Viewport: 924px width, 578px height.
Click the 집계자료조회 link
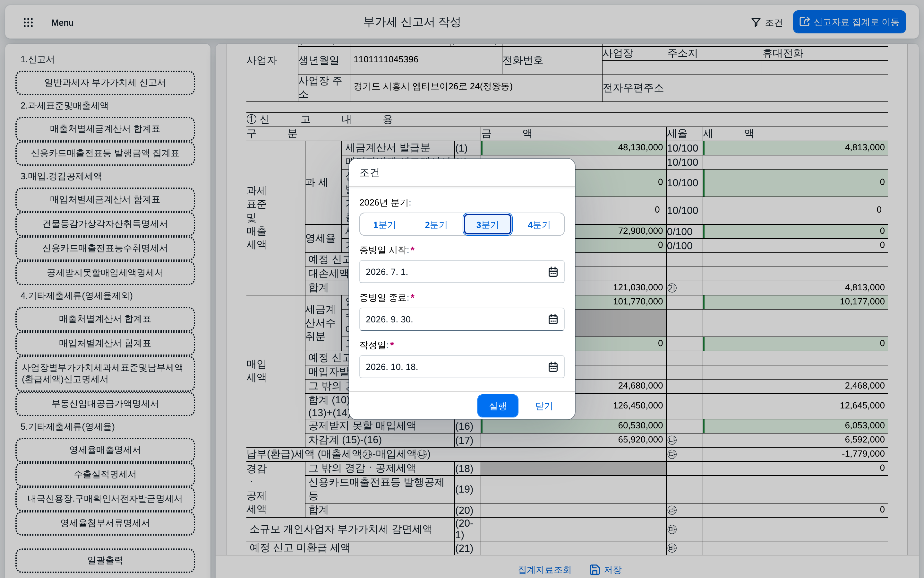pos(544,570)
